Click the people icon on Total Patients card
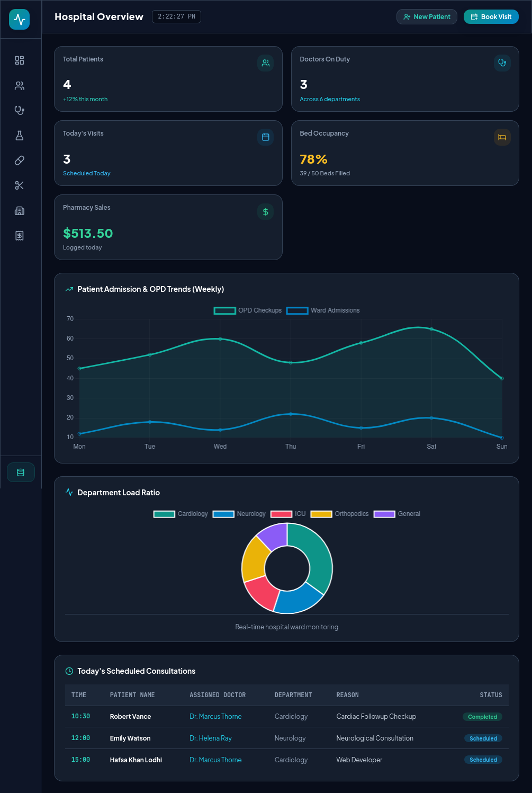This screenshot has height=793, width=532. point(266,63)
